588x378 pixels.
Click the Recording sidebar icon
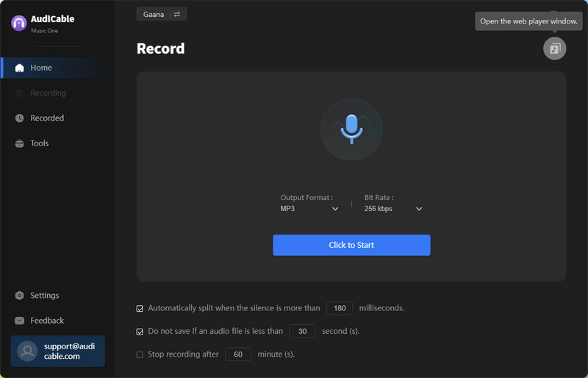[x=20, y=93]
